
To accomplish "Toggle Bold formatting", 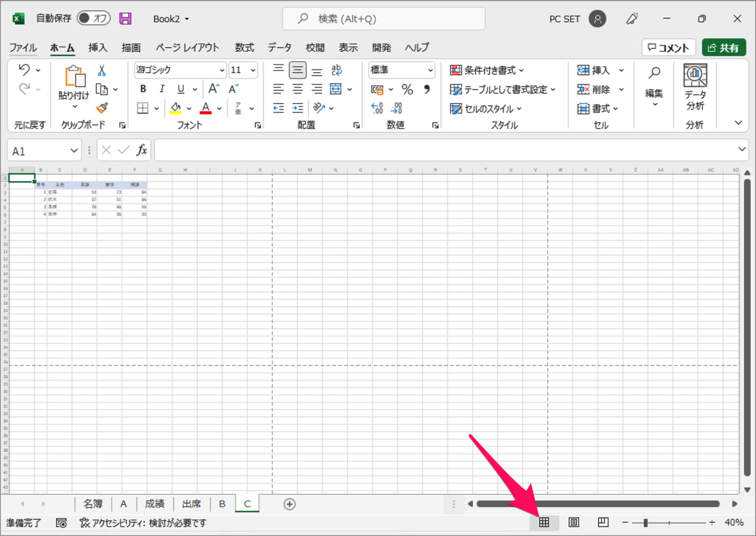I will (143, 89).
